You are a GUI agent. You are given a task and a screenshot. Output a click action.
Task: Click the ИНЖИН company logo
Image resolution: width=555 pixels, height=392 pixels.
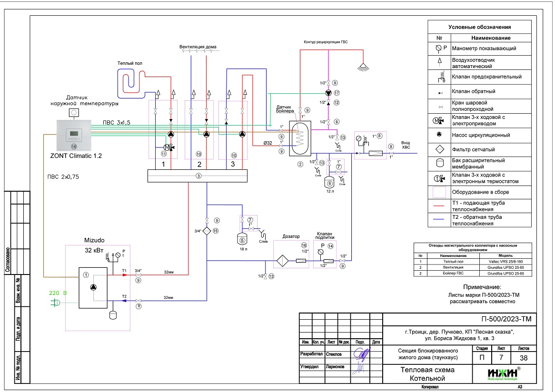(502, 373)
